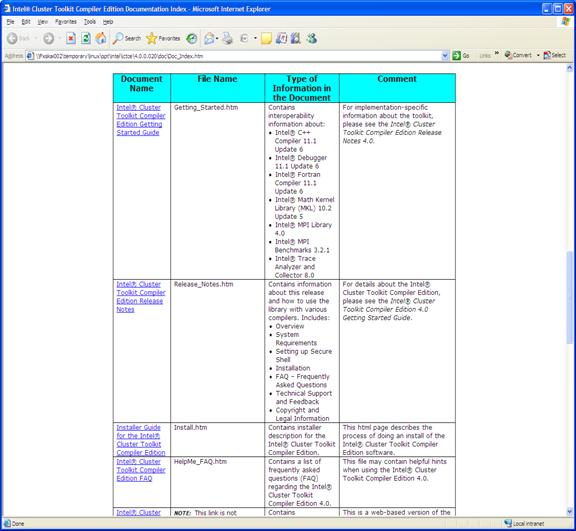Click the Go button
This screenshot has width=576, height=531.
coord(461,55)
